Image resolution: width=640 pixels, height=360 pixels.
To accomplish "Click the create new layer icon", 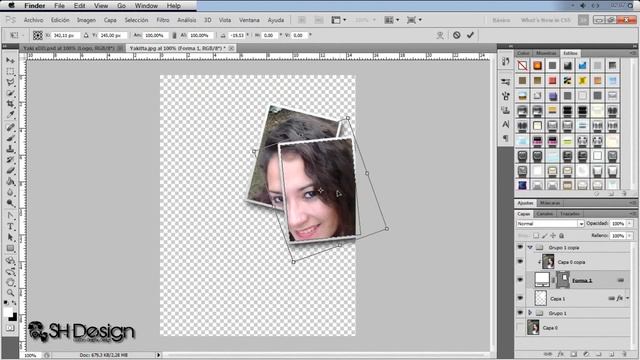I will [611, 354].
